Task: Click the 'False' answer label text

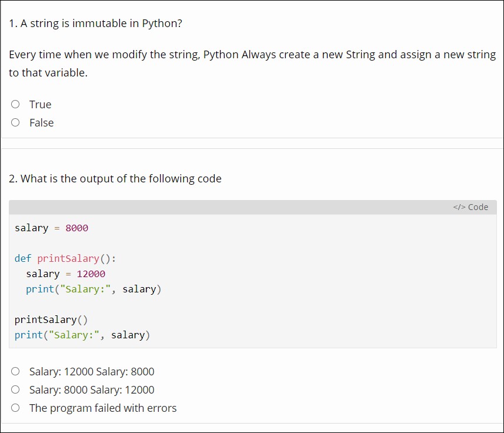Action: click(x=41, y=123)
